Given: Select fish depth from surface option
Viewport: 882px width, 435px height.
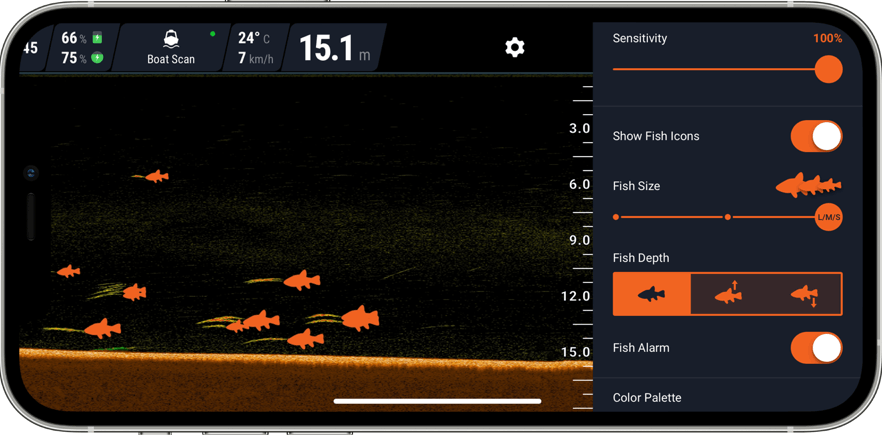Looking at the screenshot, I should tap(728, 293).
